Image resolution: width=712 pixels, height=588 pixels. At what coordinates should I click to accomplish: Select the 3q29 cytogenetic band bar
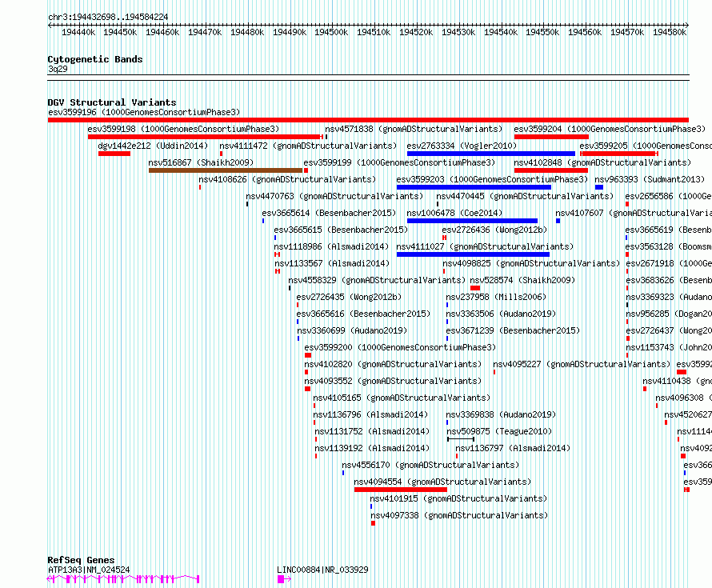coord(368,78)
